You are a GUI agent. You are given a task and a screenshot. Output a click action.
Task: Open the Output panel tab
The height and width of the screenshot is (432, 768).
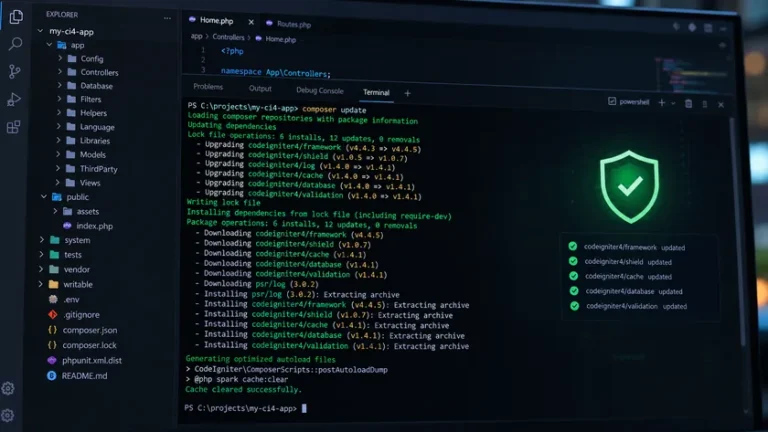(260, 89)
